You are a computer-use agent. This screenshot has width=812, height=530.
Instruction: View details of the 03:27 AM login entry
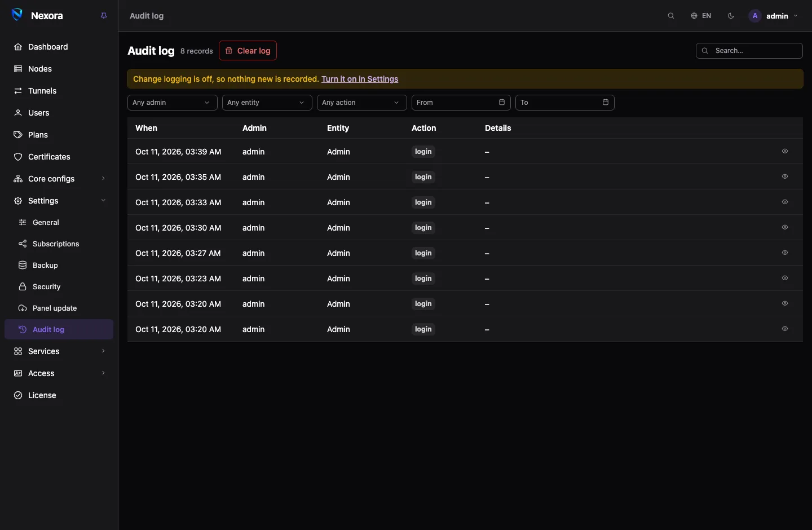[785, 253]
